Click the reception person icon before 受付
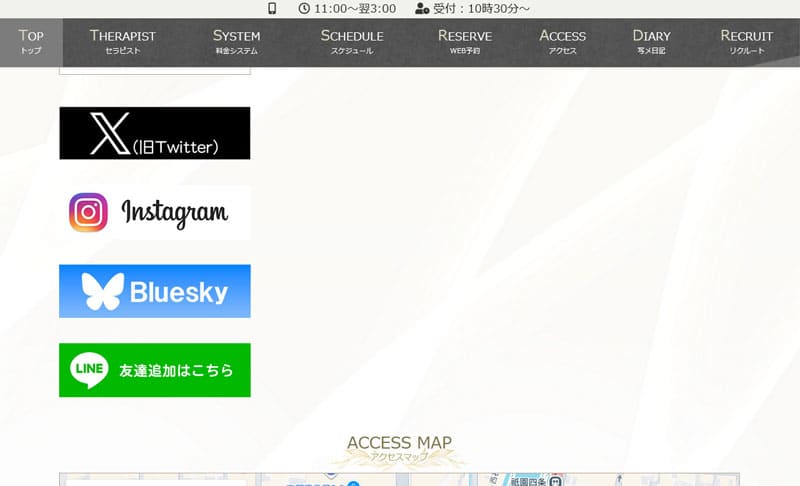 coord(422,9)
